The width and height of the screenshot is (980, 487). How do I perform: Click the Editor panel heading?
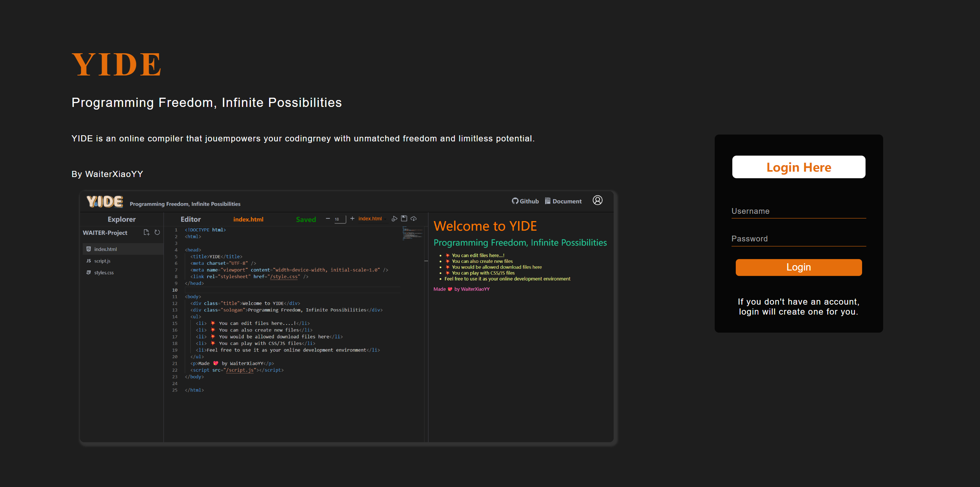[x=191, y=219]
